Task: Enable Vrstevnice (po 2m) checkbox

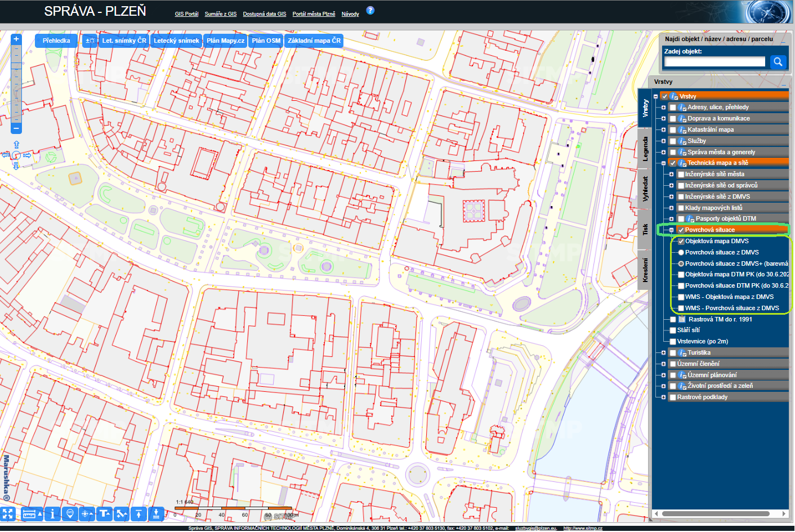Action: pyautogui.click(x=673, y=341)
